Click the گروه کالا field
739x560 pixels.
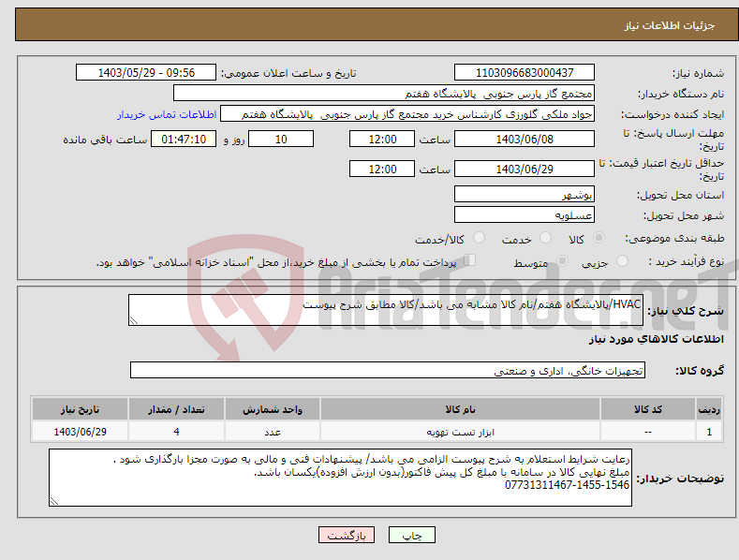tap(388, 371)
